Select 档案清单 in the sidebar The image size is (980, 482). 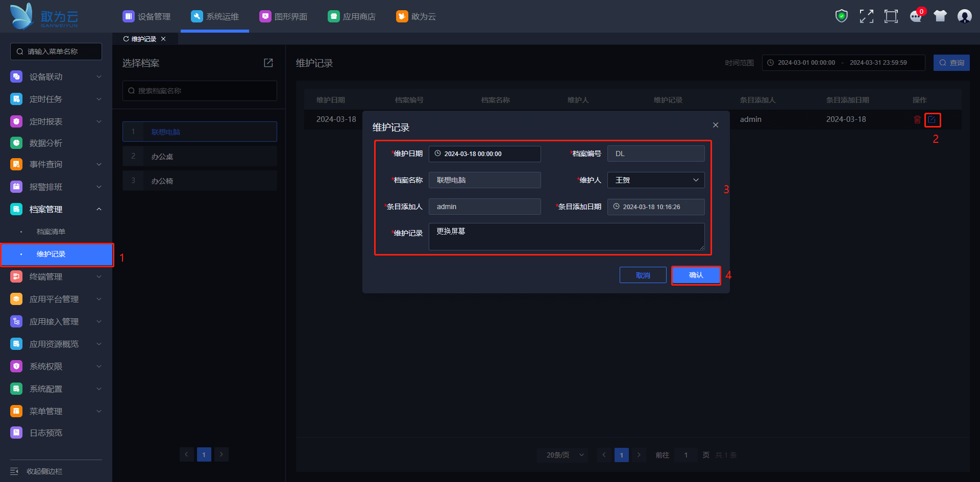51,232
